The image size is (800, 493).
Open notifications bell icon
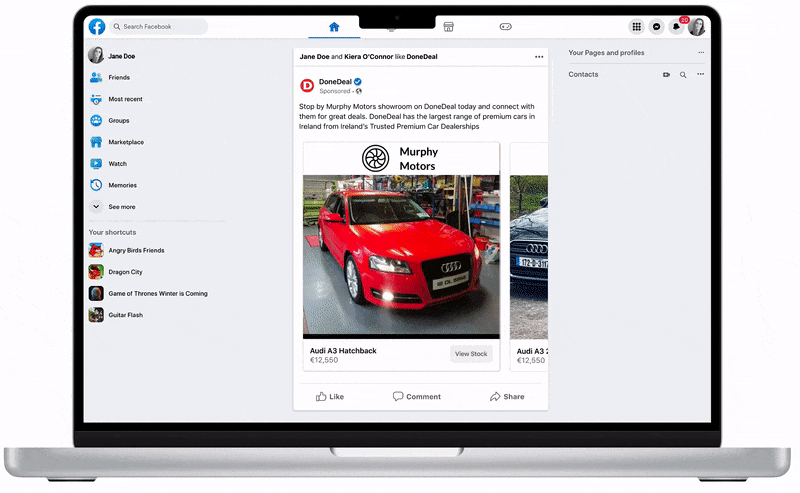(677, 27)
